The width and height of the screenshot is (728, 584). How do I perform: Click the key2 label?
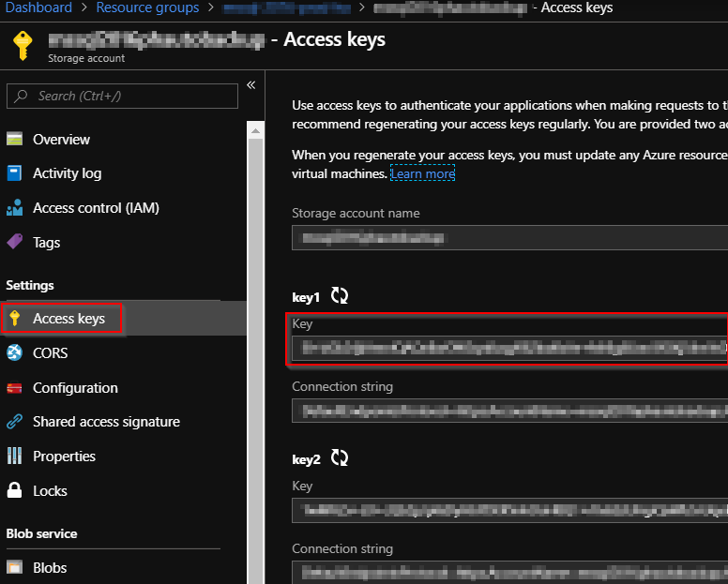[306, 459]
